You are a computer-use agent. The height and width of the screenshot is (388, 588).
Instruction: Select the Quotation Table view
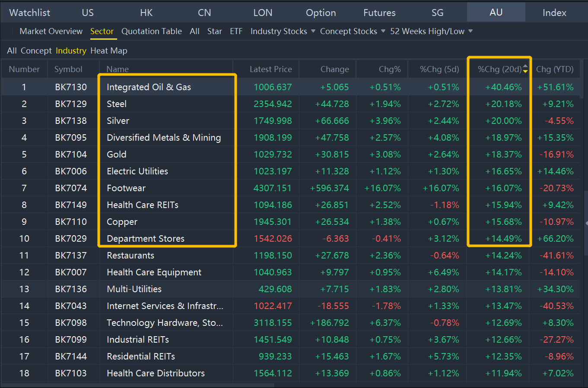[x=151, y=31]
